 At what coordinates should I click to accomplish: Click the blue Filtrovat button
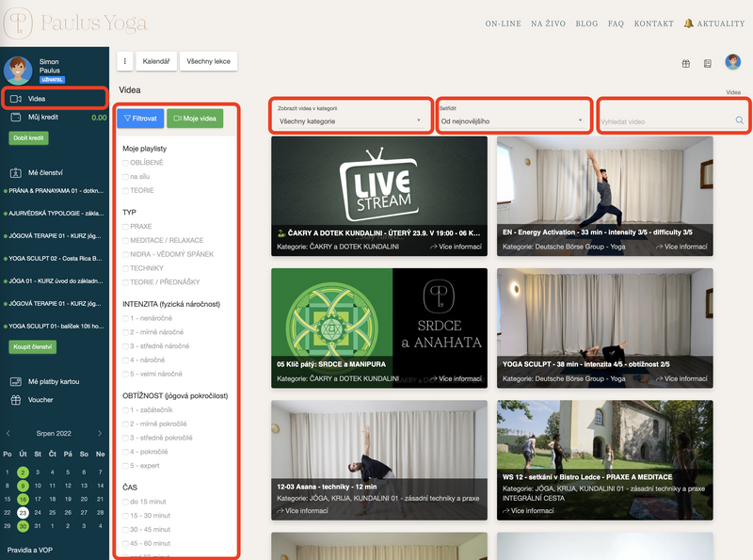tap(140, 119)
